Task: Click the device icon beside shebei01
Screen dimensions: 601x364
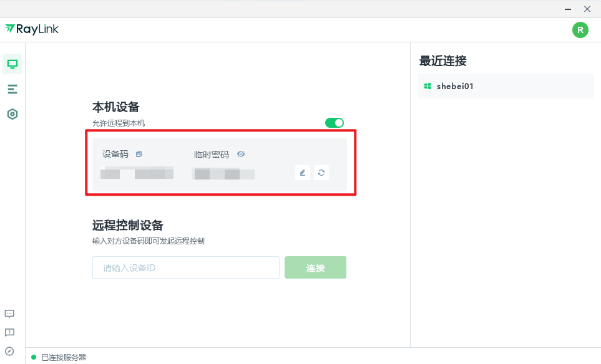Action: pos(428,86)
